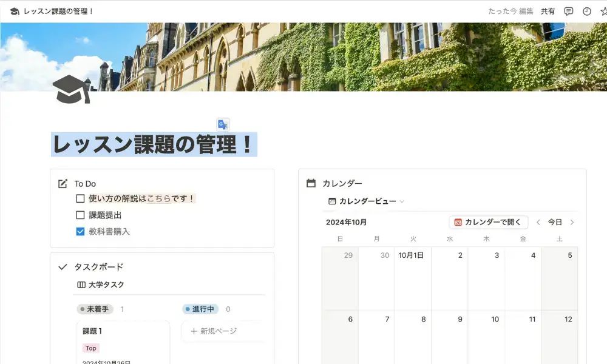
Task: Select calendar day 12
Action: coord(560,337)
